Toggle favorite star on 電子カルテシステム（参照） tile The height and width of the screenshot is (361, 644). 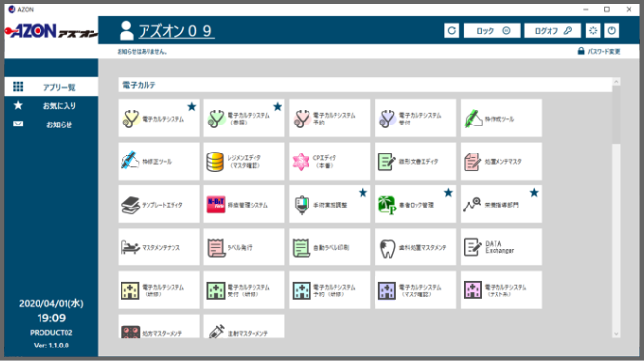pos(278,107)
